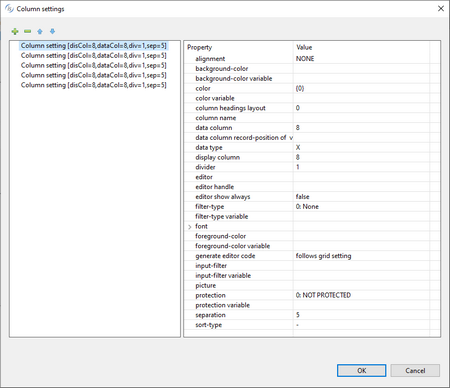Viewport: 450px width, 388px height.
Task: Open the filter-type value 0: None
Action: [x=361, y=207]
